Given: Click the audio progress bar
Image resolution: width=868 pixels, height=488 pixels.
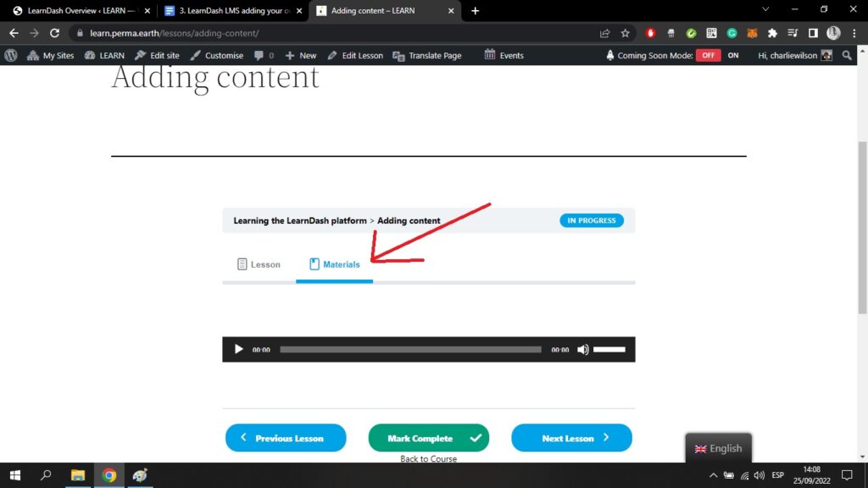Looking at the screenshot, I should (x=410, y=349).
